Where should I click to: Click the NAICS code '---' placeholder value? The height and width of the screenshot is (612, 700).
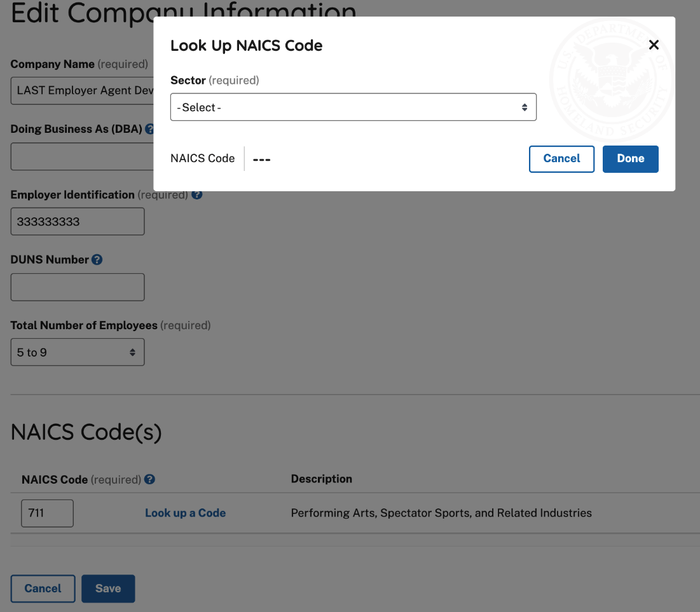point(261,160)
